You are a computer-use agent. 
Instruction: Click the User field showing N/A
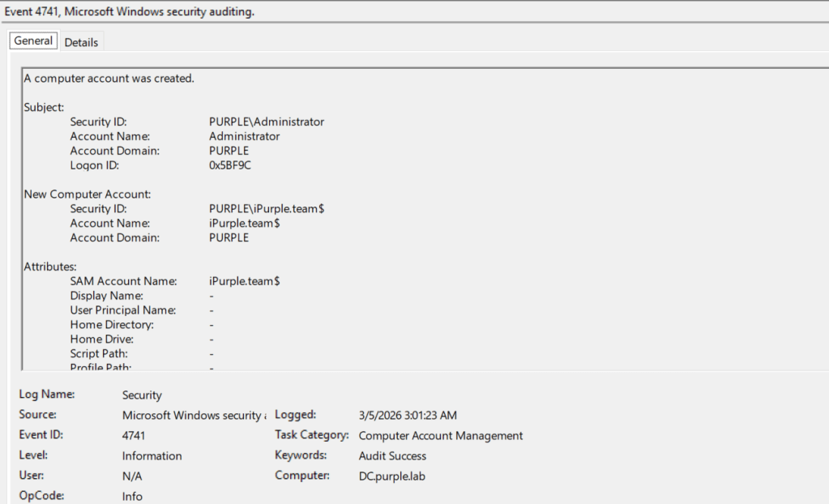click(132, 476)
